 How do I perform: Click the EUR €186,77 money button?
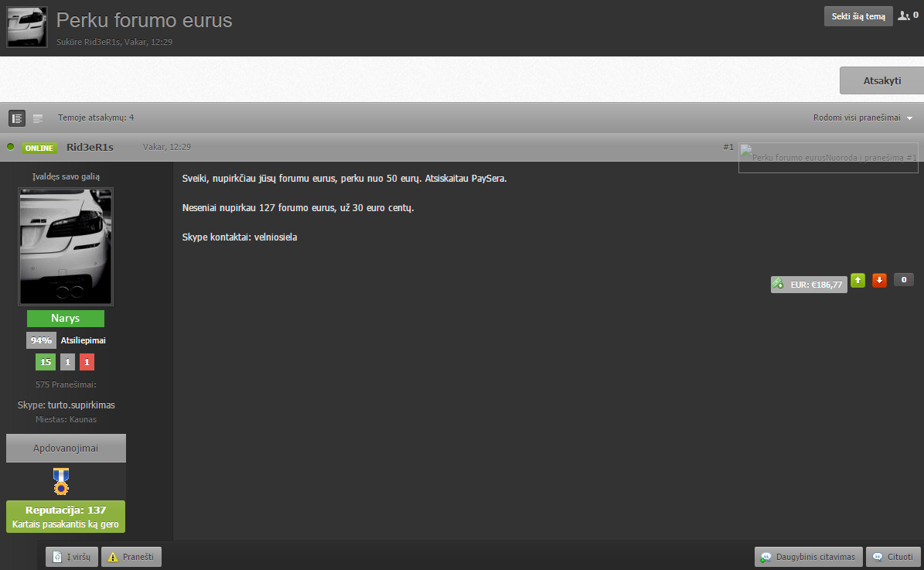tap(809, 284)
